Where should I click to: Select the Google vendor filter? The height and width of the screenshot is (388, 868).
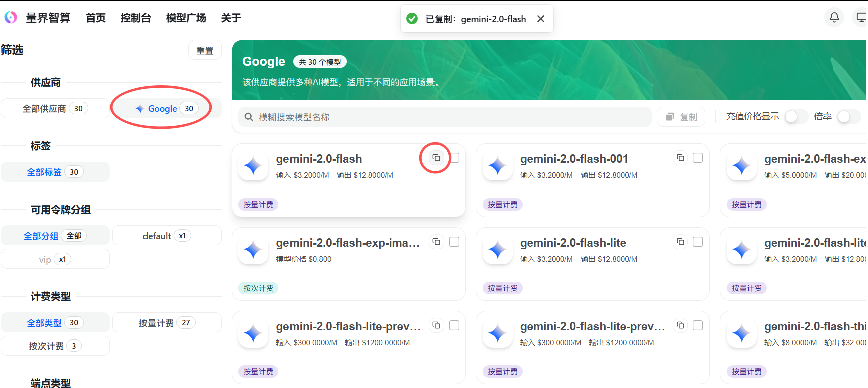tap(167, 108)
